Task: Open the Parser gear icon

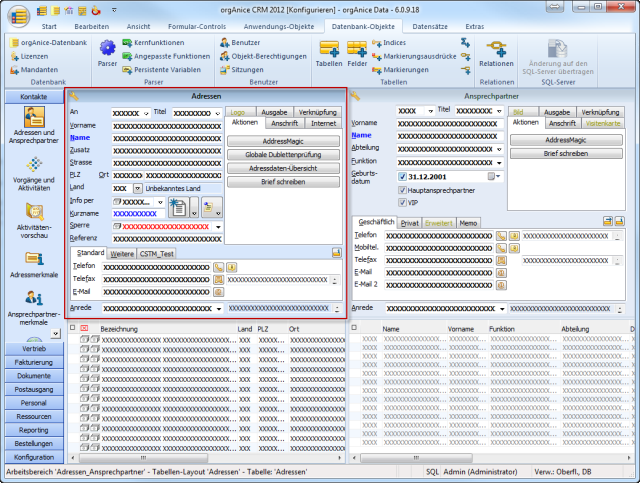Action: (107, 49)
